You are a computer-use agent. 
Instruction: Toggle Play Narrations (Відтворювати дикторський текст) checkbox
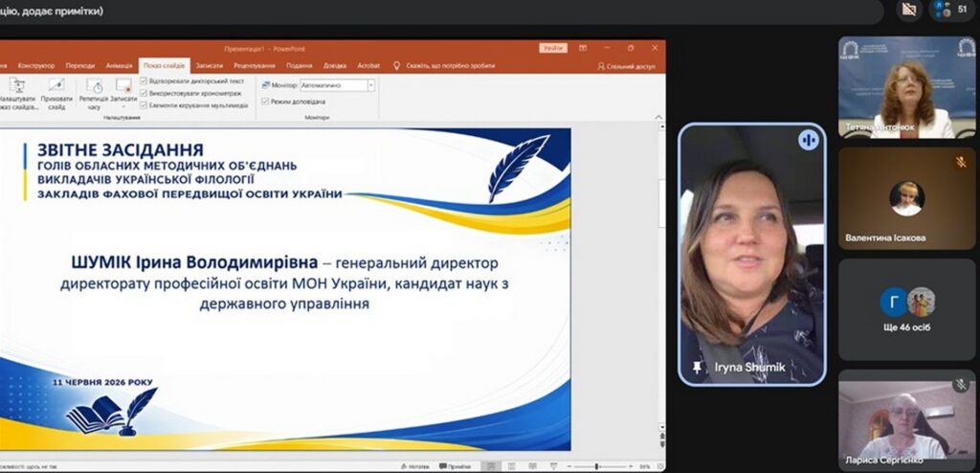click(x=144, y=81)
